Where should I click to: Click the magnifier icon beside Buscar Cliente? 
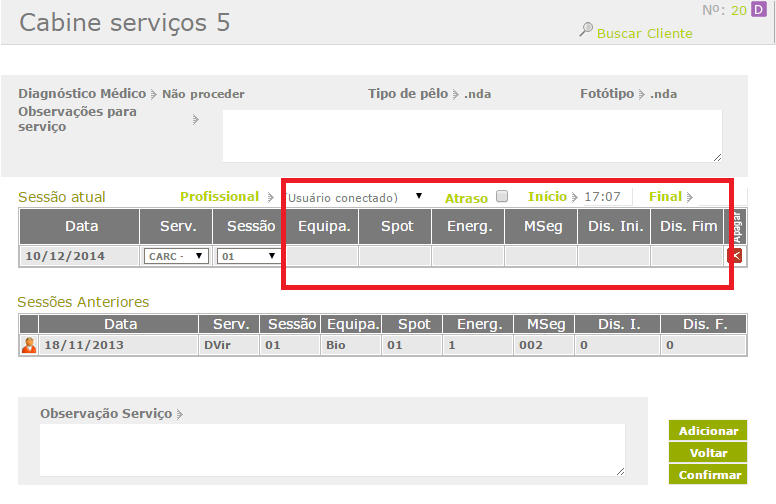click(586, 31)
